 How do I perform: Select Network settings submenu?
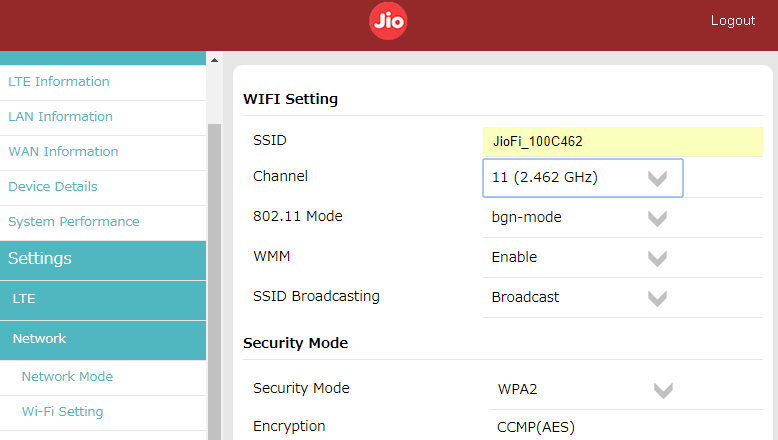coord(39,339)
